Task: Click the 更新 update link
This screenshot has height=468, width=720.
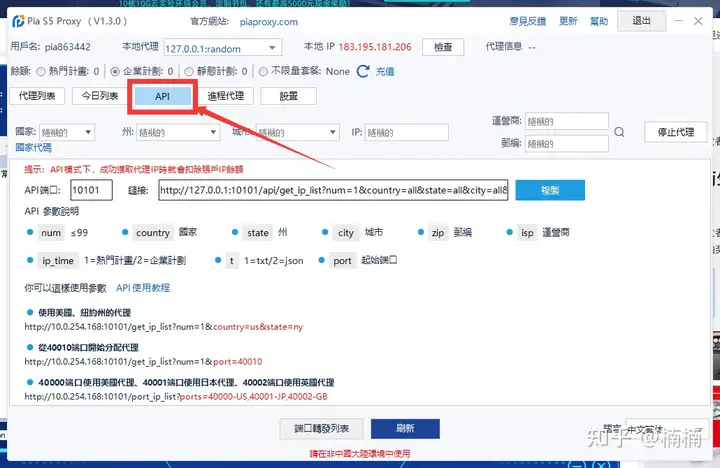Action: coord(568,21)
